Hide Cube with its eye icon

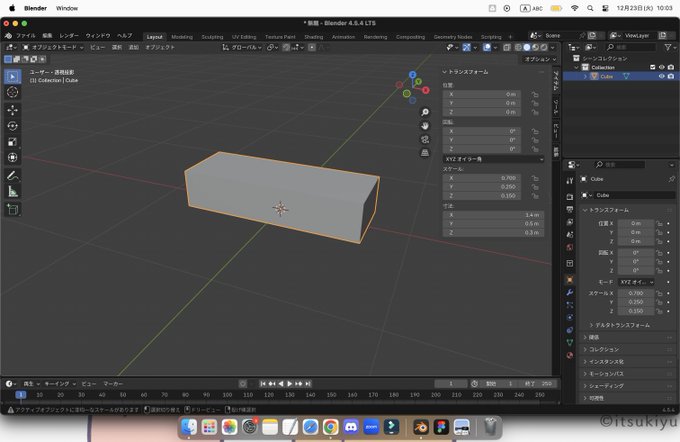661,76
